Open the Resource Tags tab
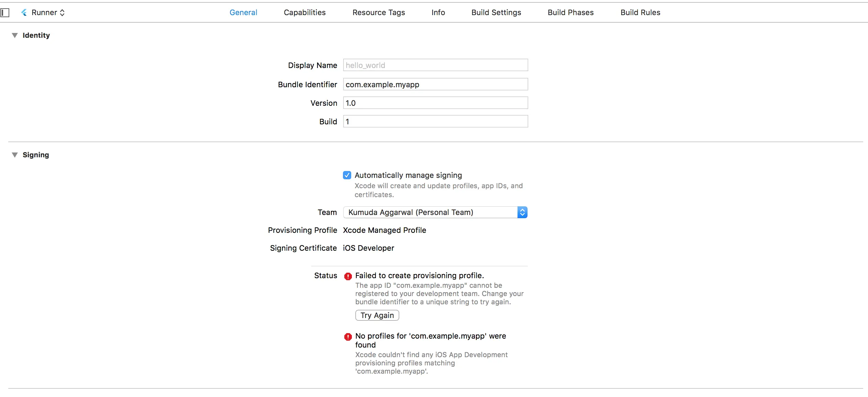The height and width of the screenshot is (397, 868). 378,12
